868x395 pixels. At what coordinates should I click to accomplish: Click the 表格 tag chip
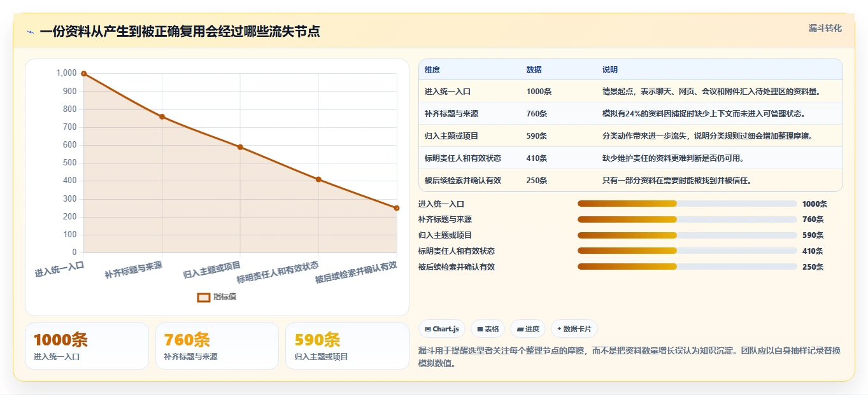(488, 329)
